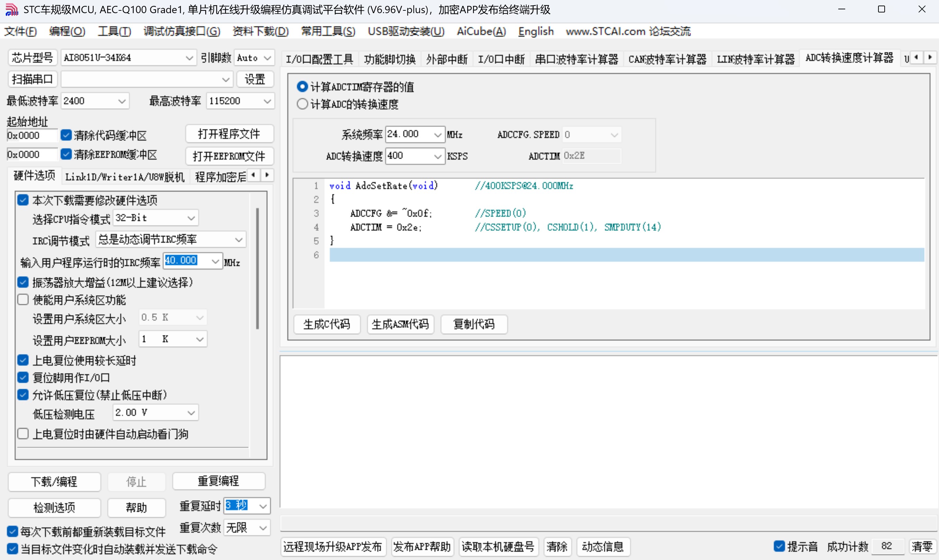Enable hardware watchdog auto-start on power-up
This screenshot has width=939, height=560.
click(x=23, y=434)
